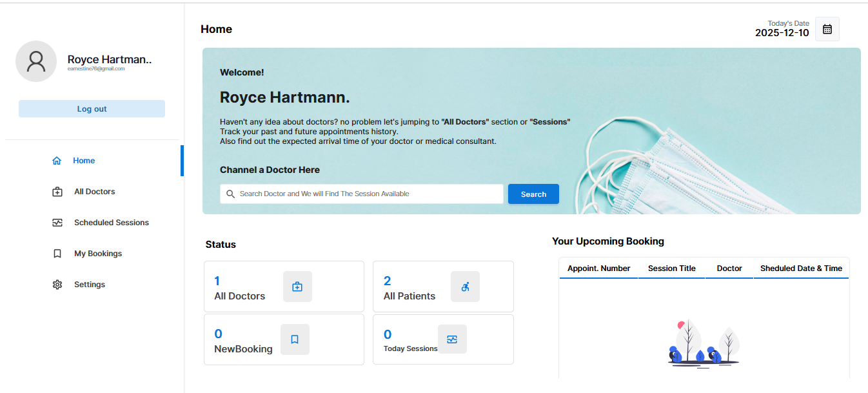Click the sidebar name Royce Hartman..
Screen dimensions: 868x393
[110, 59]
